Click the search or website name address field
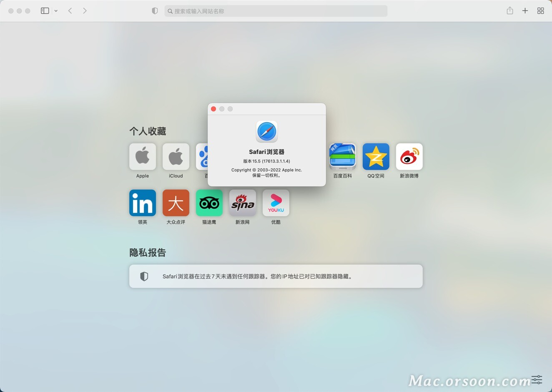Screen dimensions: 552x392 click(x=276, y=11)
